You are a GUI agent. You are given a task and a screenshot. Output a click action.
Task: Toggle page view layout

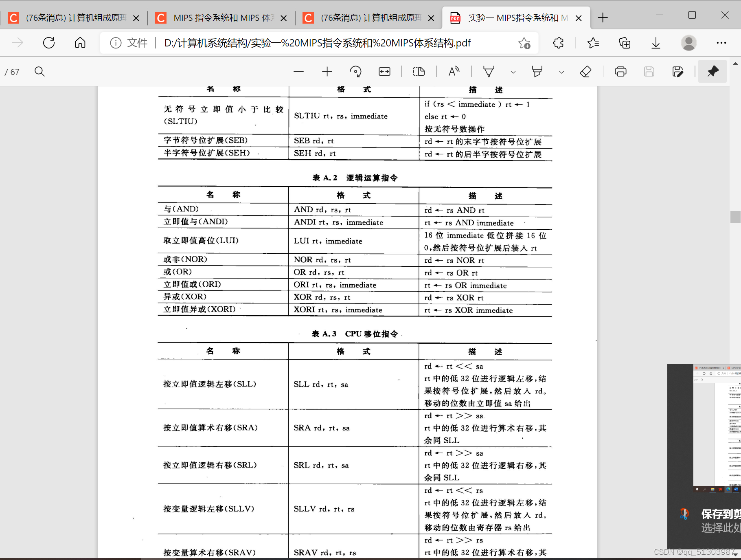[x=419, y=72]
